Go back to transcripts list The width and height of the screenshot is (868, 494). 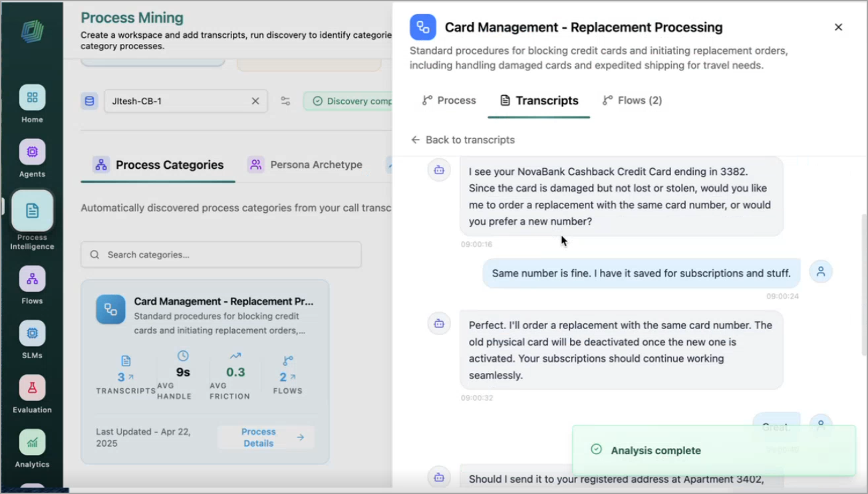point(463,140)
